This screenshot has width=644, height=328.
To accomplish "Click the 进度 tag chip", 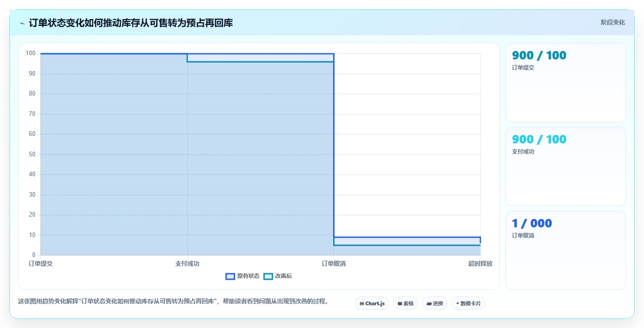I will pos(435,303).
